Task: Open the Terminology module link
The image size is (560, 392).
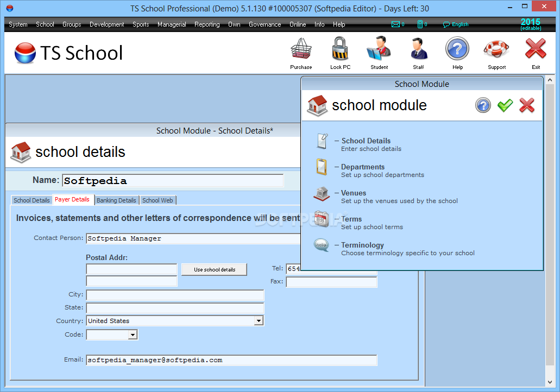Action: tap(362, 245)
